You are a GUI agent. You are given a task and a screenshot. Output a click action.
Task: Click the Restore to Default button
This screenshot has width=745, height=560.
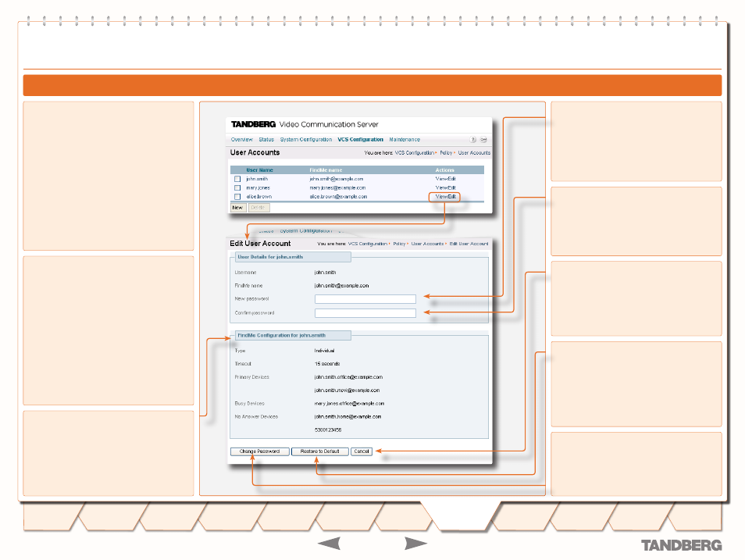click(x=319, y=451)
